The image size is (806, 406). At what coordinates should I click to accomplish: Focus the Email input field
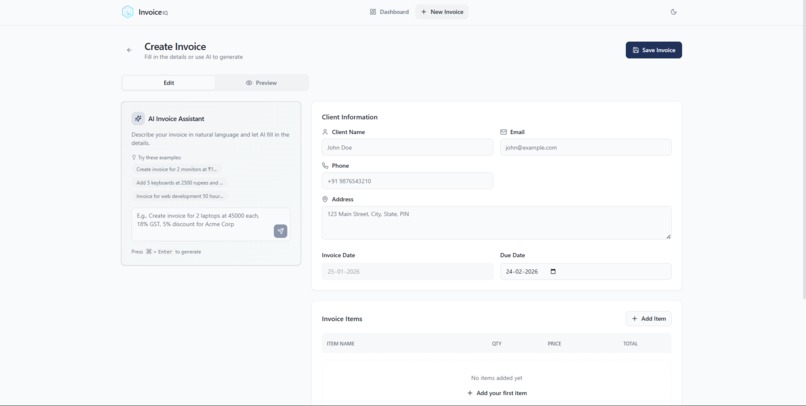(x=585, y=147)
